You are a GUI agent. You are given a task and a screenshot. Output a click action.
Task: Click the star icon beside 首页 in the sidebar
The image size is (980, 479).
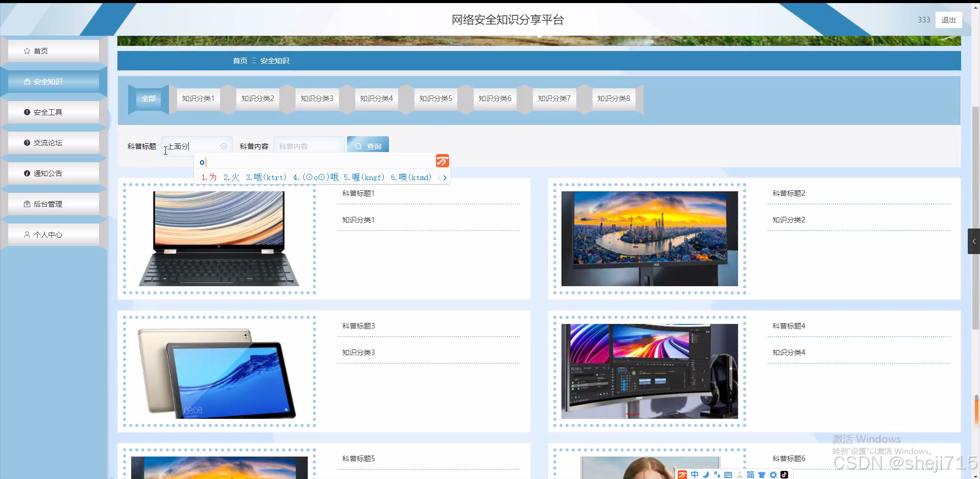pos(27,51)
